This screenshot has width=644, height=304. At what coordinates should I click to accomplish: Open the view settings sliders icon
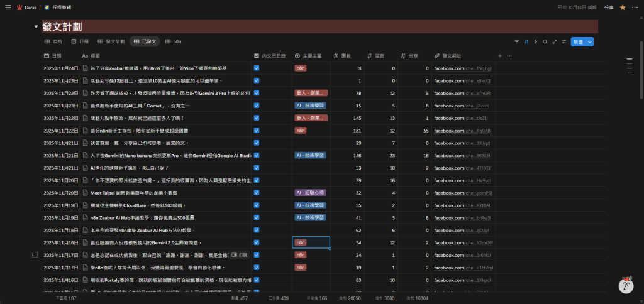point(564,41)
